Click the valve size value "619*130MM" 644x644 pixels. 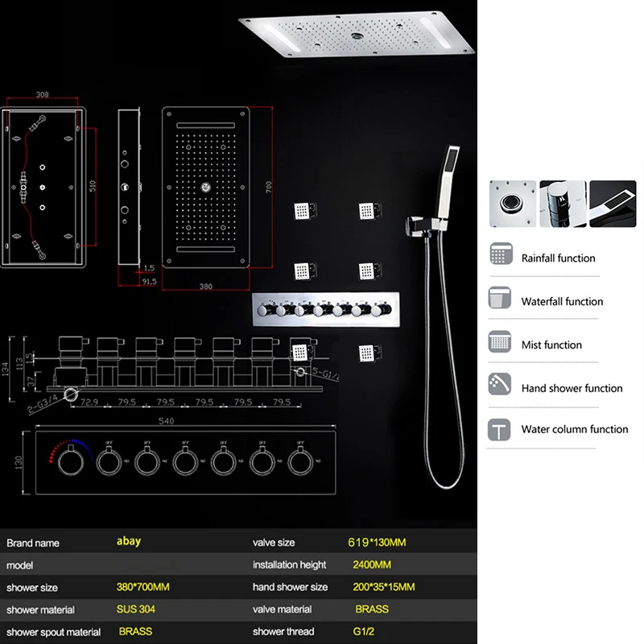coord(377,543)
